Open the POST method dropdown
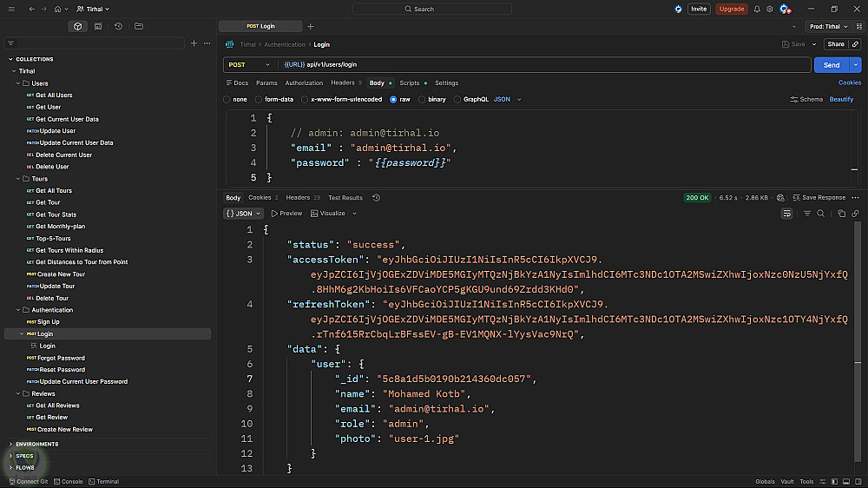The image size is (868, 488). pos(248,65)
